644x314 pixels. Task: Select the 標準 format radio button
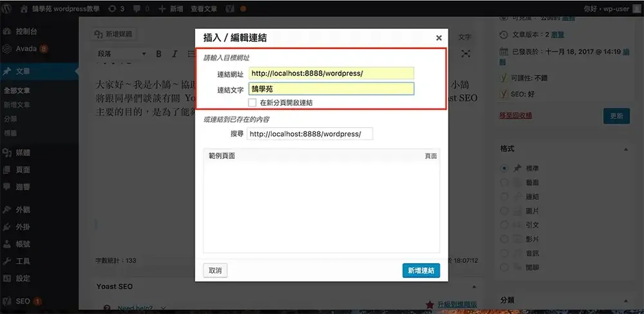tap(504, 169)
